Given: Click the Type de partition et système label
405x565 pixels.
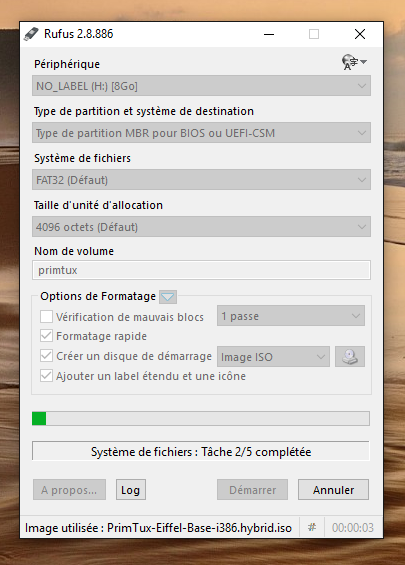Looking at the screenshot, I should pos(144,111).
